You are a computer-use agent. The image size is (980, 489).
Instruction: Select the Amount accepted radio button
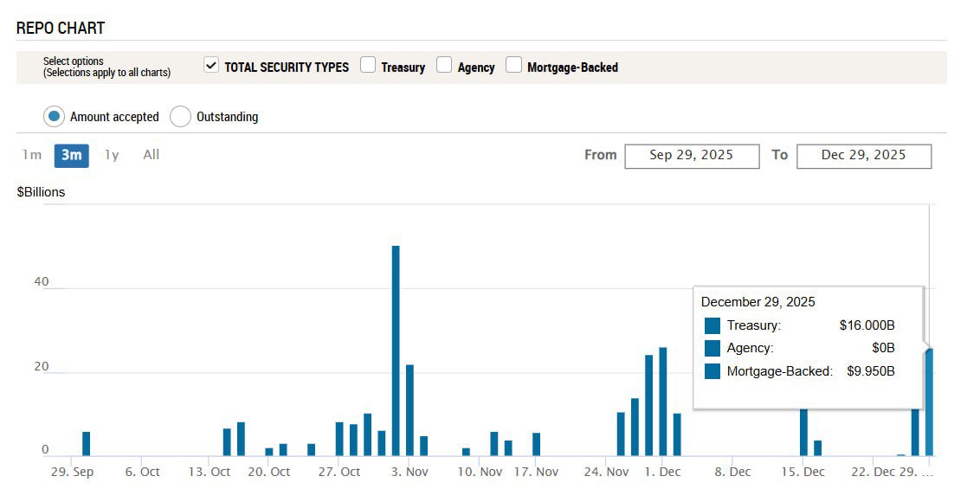point(54,116)
